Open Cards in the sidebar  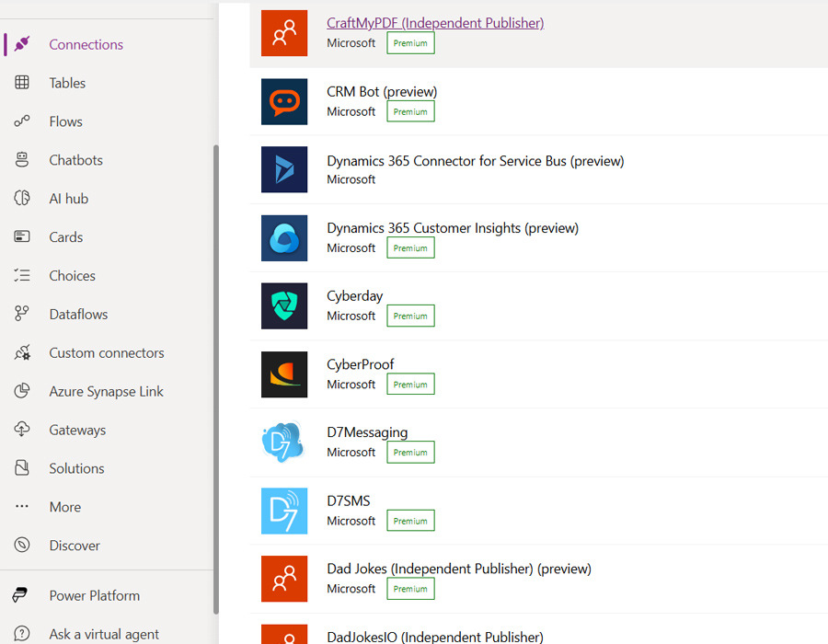(65, 237)
